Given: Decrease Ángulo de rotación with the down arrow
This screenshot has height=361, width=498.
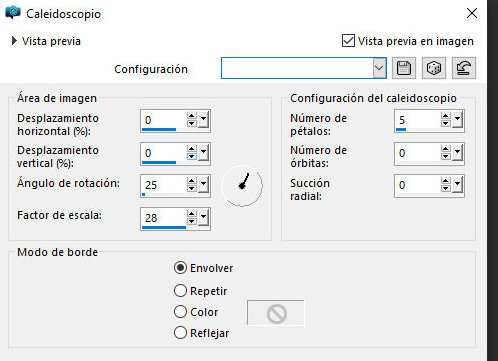Looking at the screenshot, I should tap(191, 189).
